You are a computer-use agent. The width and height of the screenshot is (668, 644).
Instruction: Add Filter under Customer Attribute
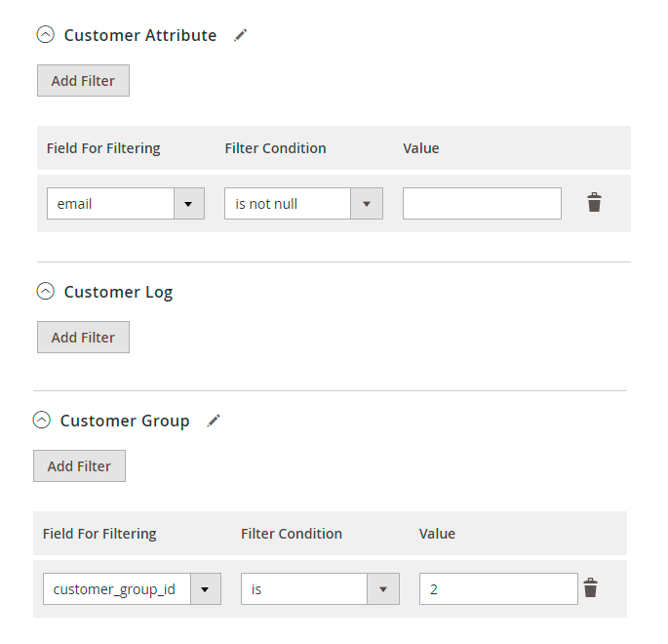click(83, 81)
